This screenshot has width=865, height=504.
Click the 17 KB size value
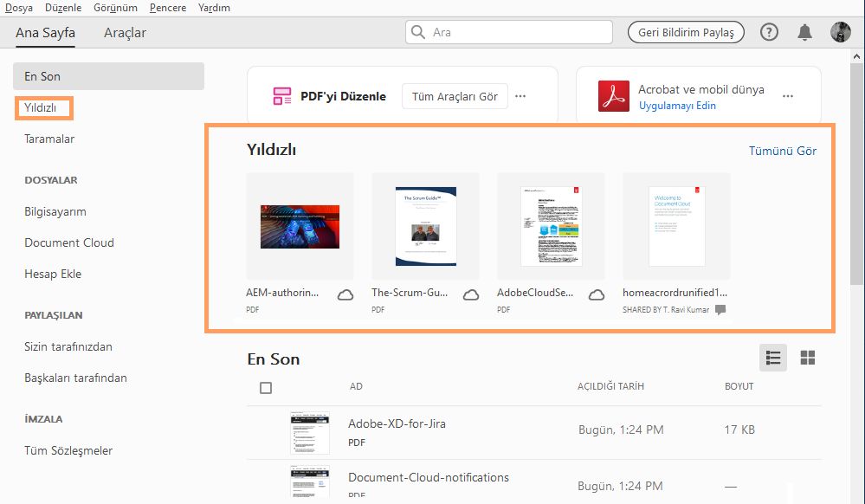(739, 430)
